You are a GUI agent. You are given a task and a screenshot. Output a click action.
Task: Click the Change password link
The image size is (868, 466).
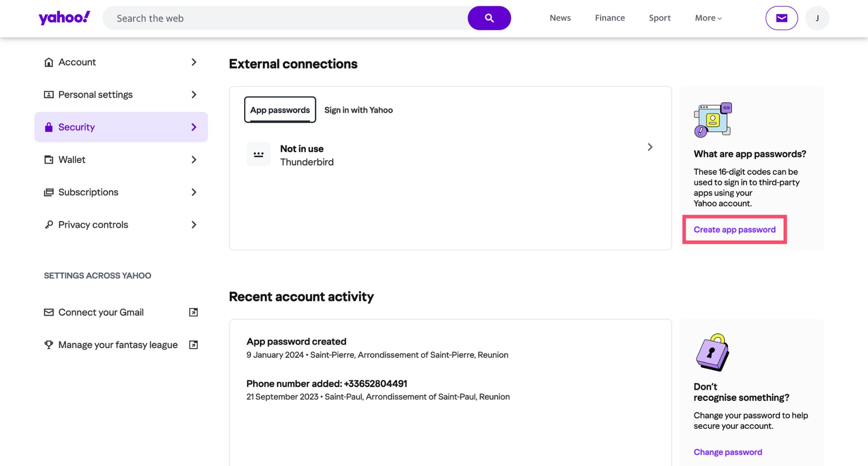point(728,452)
